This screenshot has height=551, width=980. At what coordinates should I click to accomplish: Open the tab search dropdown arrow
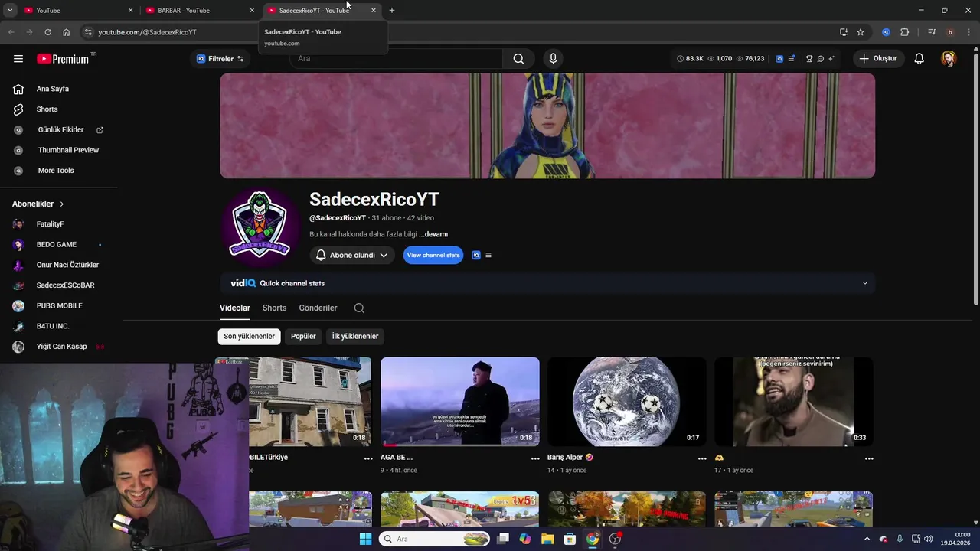pos(10,11)
